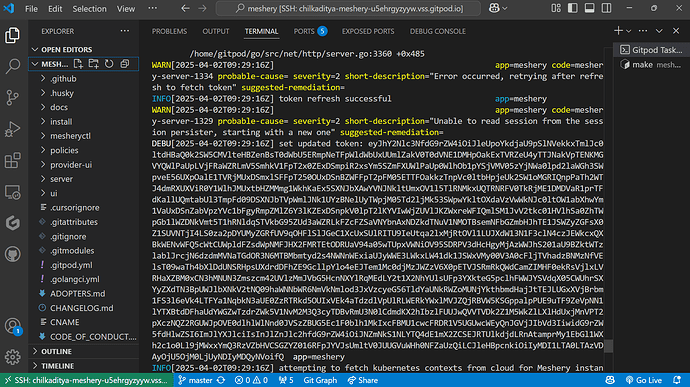Switch to the PORTS tab
This screenshot has height=387, width=690.
304,31
